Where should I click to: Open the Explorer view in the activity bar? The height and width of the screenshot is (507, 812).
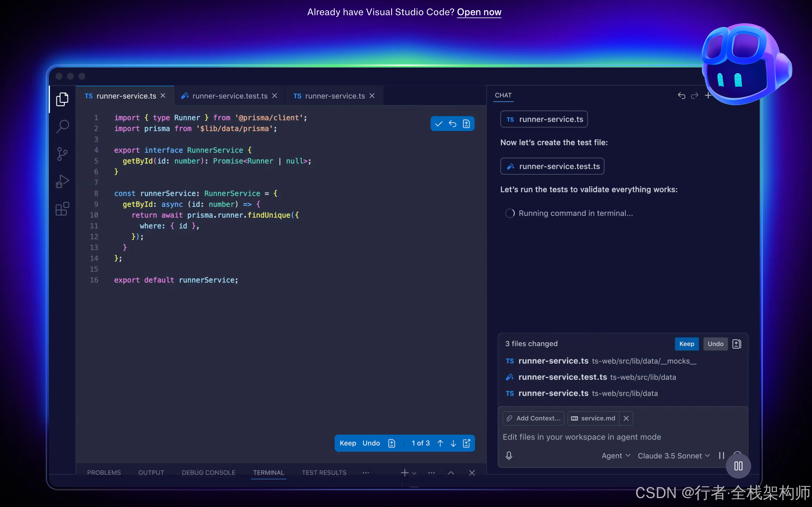[x=62, y=99]
